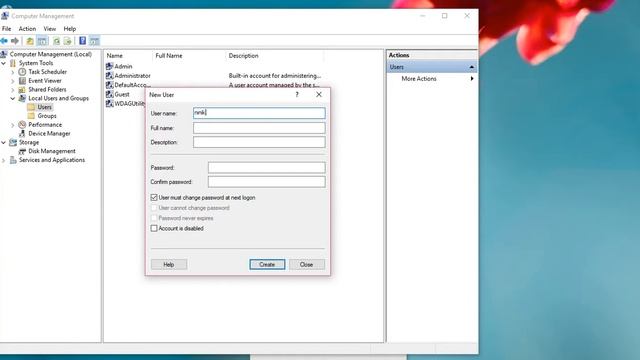
Task: Click the Shared Folders icon
Action: [22, 89]
